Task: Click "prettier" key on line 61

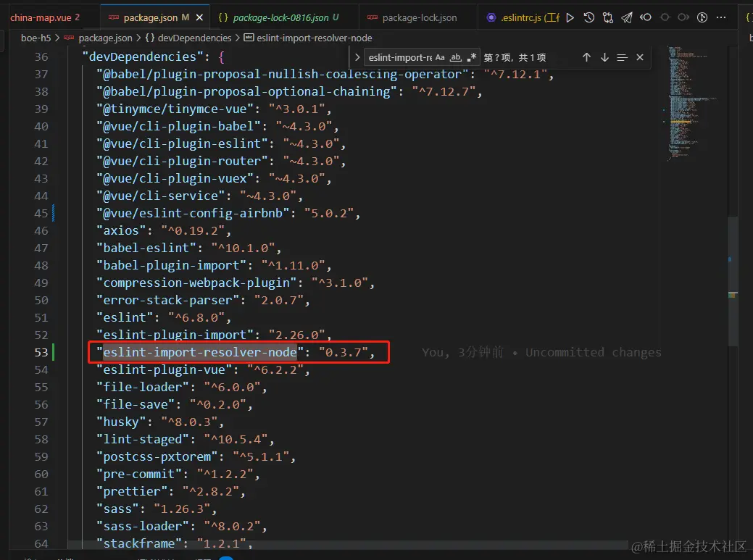Action: click(x=132, y=491)
